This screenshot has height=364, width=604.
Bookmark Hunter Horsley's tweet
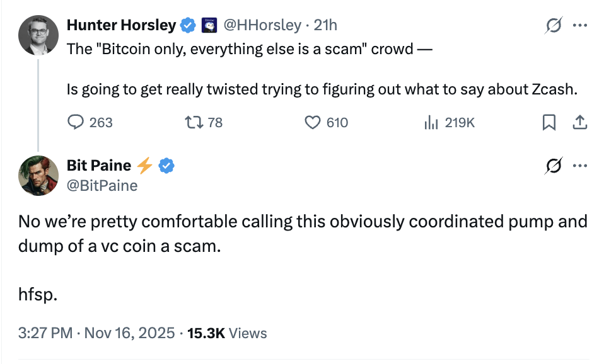point(549,123)
